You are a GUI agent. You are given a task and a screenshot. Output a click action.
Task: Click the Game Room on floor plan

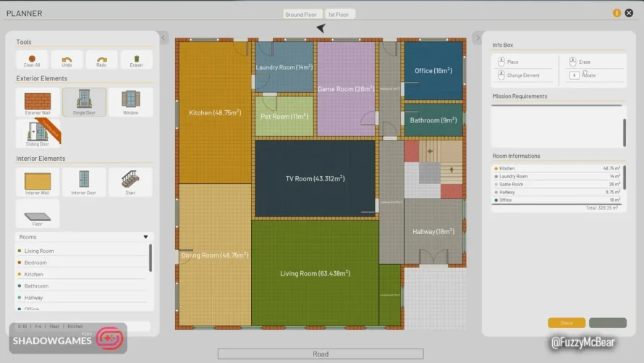[x=346, y=89]
